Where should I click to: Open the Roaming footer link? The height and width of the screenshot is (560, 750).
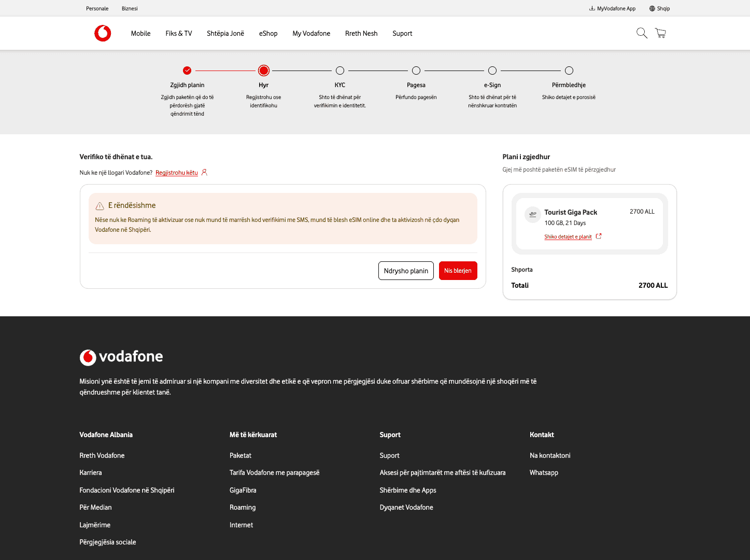coord(243,507)
